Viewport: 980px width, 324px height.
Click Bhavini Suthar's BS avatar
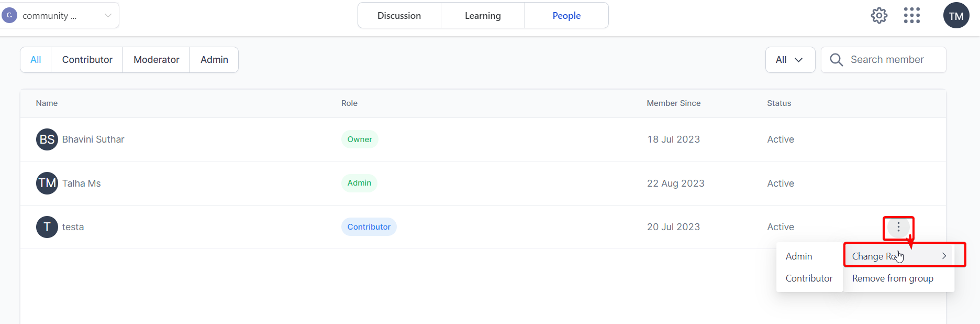47,139
